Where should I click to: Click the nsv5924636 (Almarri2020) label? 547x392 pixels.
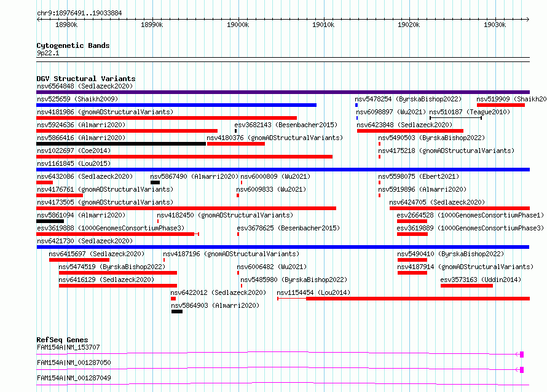(81, 125)
